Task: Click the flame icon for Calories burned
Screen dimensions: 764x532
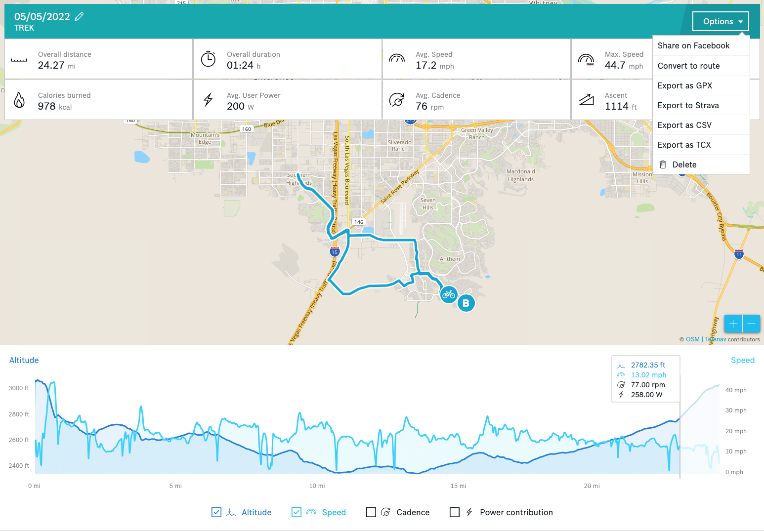Action: pyautogui.click(x=19, y=99)
